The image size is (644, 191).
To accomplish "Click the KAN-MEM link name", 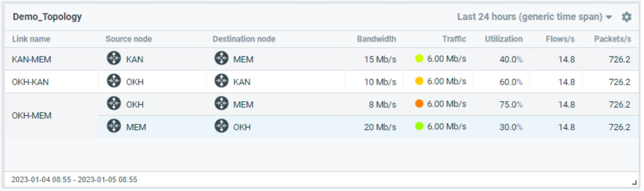I will (x=31, y=60).
